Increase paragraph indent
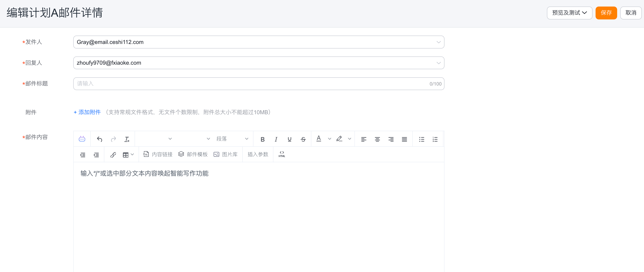 (x=96, y=155)
